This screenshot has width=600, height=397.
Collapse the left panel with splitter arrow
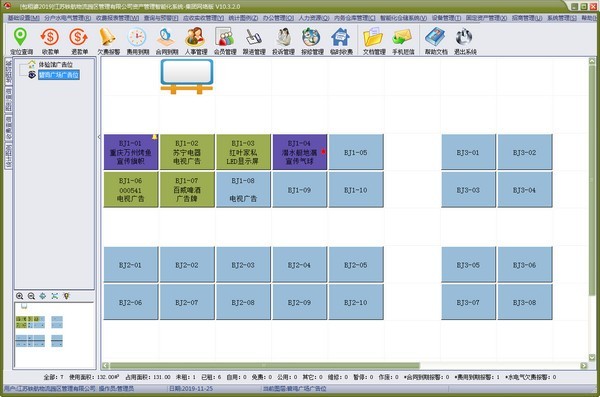[x=99, y=137]
